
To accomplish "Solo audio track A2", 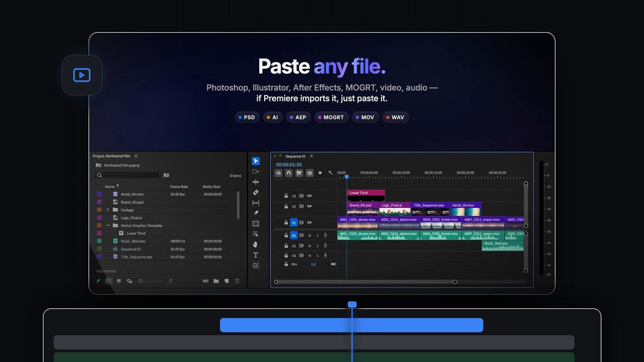I will coord(317,246).
